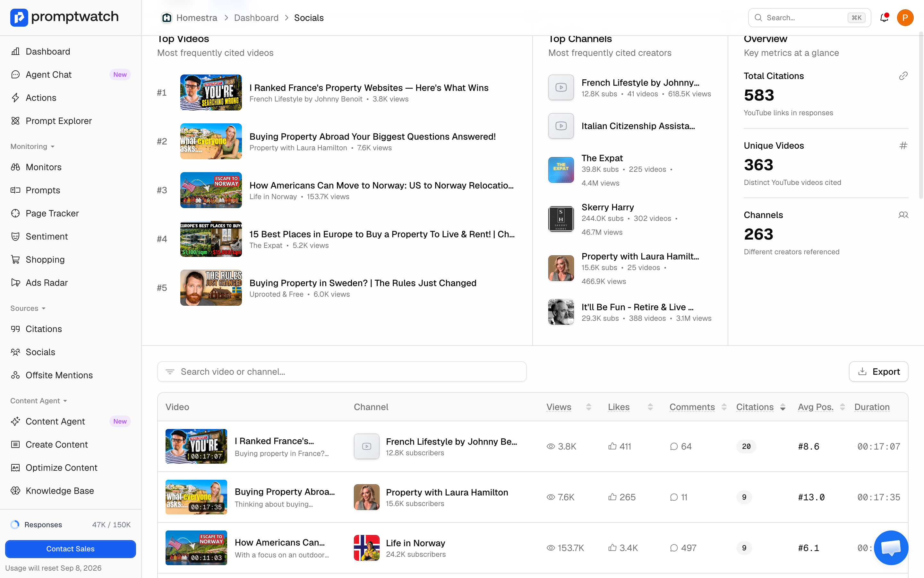
Task: Open the table row thumbnail with 00:17:35
Action: coord(196,497)
